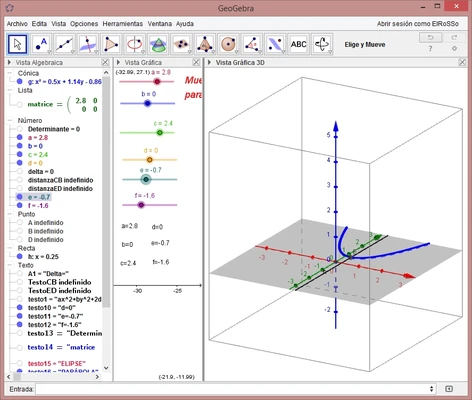The height and width of the screenshot is (400, 472).
Task: Select the Pyramid tool
Action: [205, 44]
